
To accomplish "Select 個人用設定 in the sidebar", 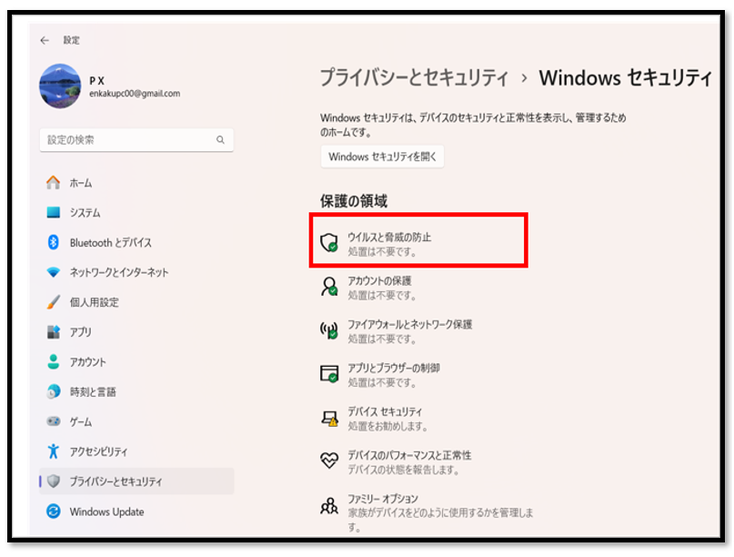I will tap(136, 302).
